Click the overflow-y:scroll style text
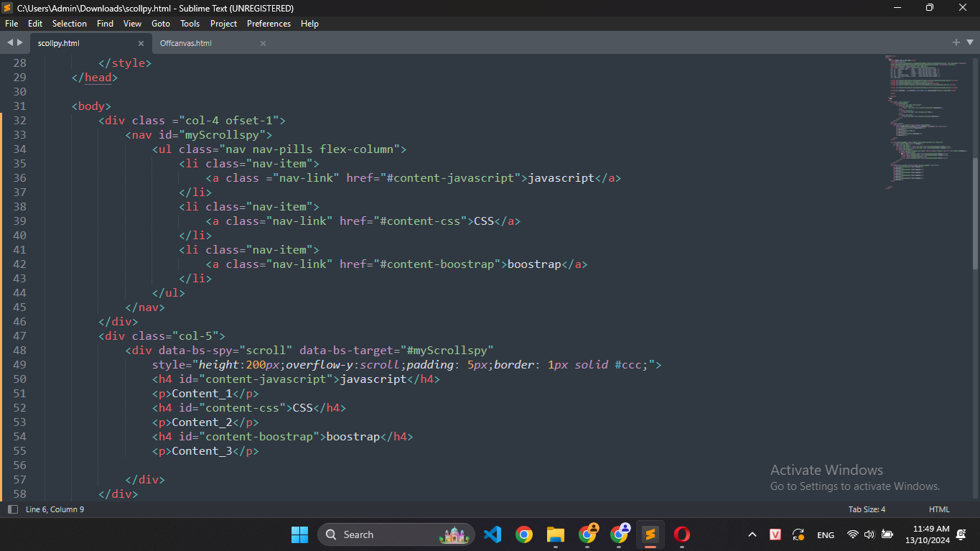 (343, 365)
